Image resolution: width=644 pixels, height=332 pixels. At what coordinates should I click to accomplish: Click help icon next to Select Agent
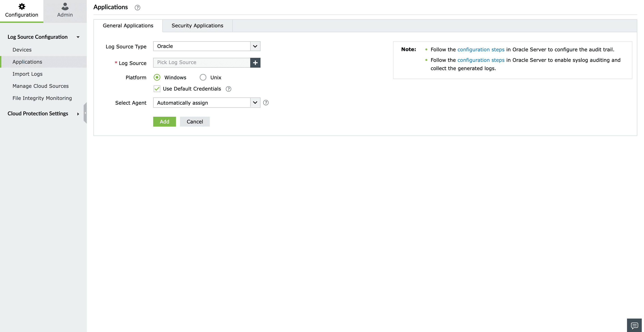click(x=266, y=103)
